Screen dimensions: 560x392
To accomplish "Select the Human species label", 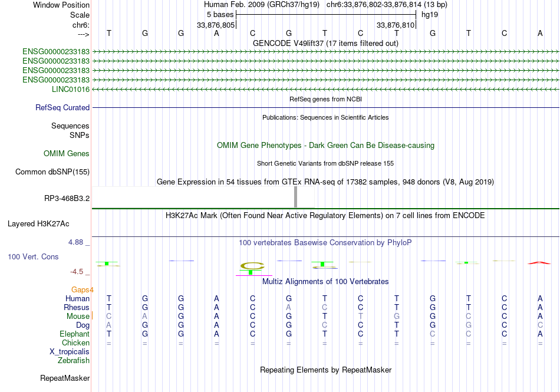I will click(x=77, y=298).
